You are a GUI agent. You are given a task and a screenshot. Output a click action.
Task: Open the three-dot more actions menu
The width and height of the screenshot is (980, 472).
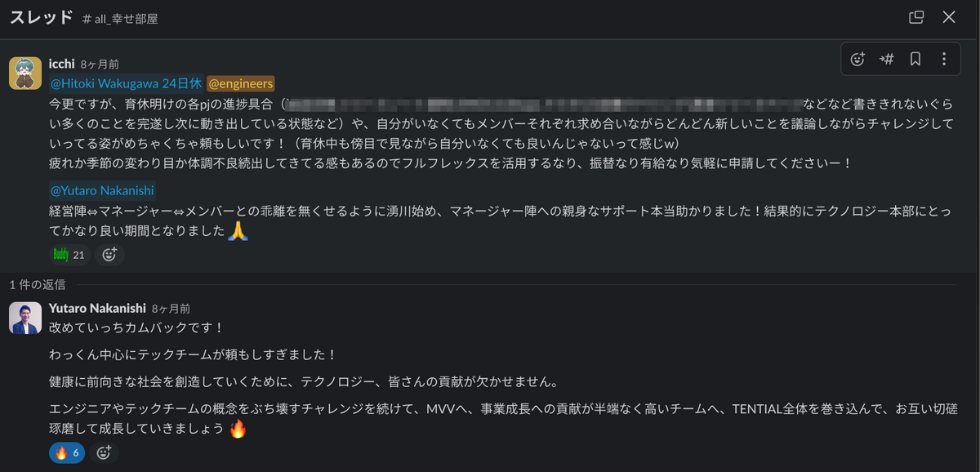pyautogui.click(x=943, y=59)
